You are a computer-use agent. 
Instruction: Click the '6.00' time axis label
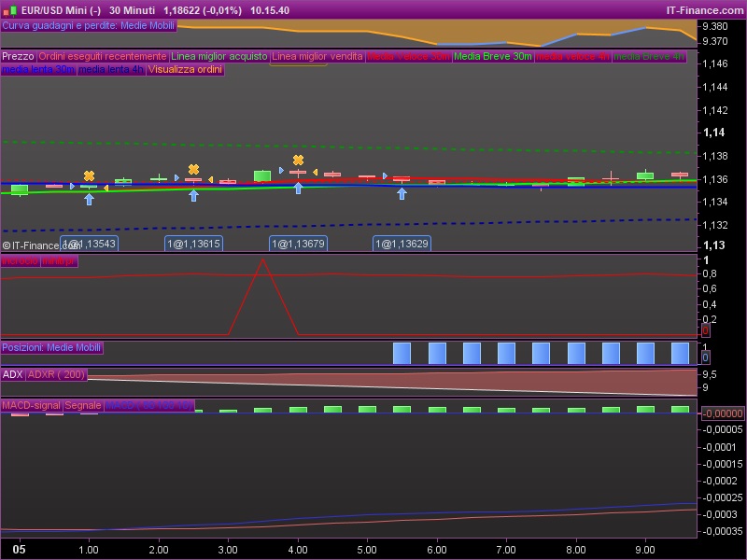[x=437, y=550]
